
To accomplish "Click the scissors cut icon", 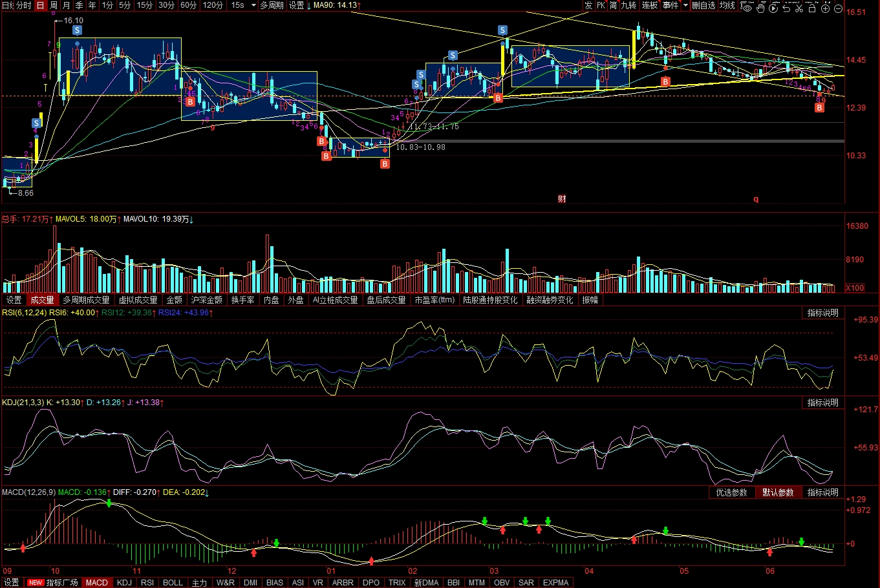I will (x=799, y=8).
